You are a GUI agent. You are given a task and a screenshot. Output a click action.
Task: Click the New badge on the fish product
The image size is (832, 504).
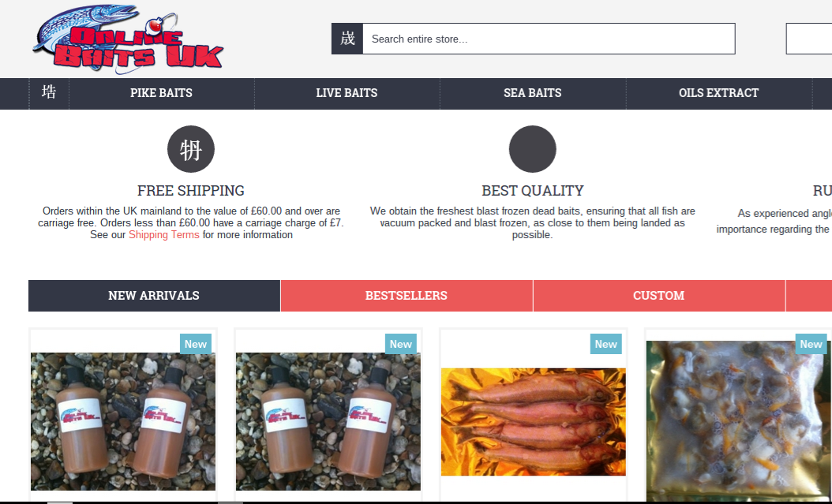[606, 344]
